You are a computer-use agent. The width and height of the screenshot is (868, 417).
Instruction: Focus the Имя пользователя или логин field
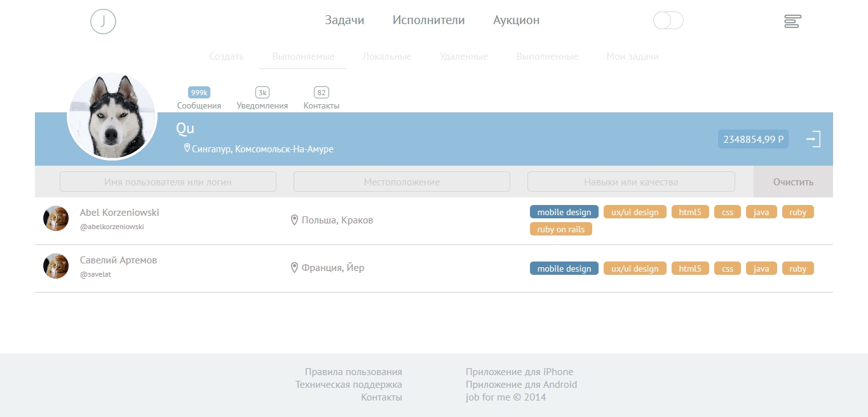(168, 182)
